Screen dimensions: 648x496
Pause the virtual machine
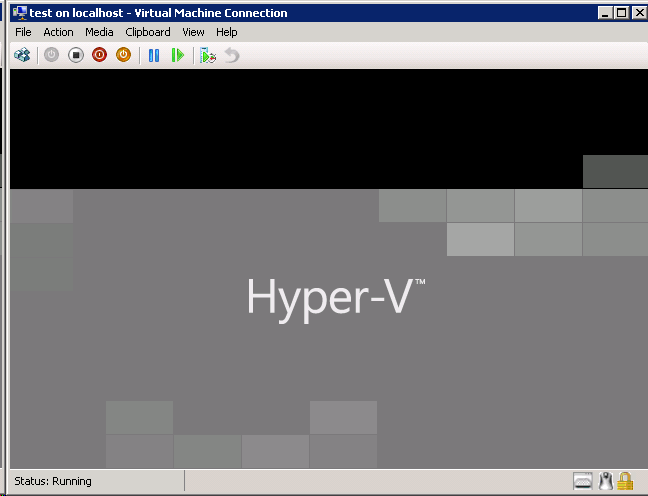coord(154,55)
